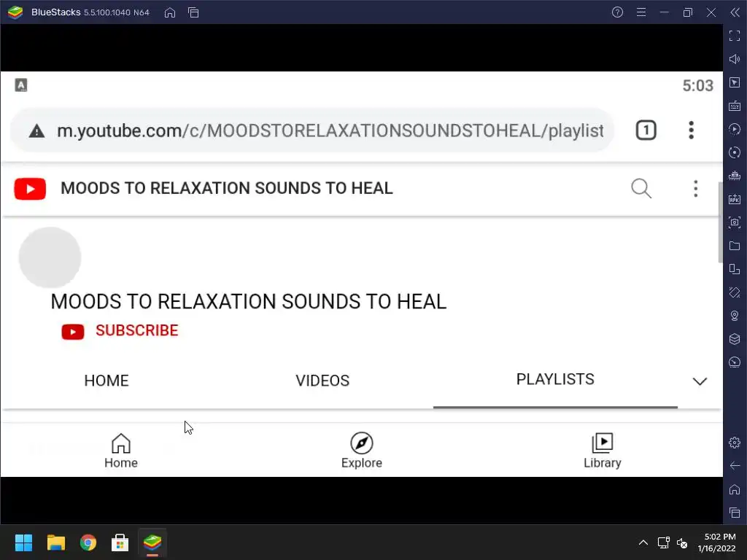Screen dimensions: 747x560
Task: Open YouTube search magnifier icon
Action: coord(641,189)
